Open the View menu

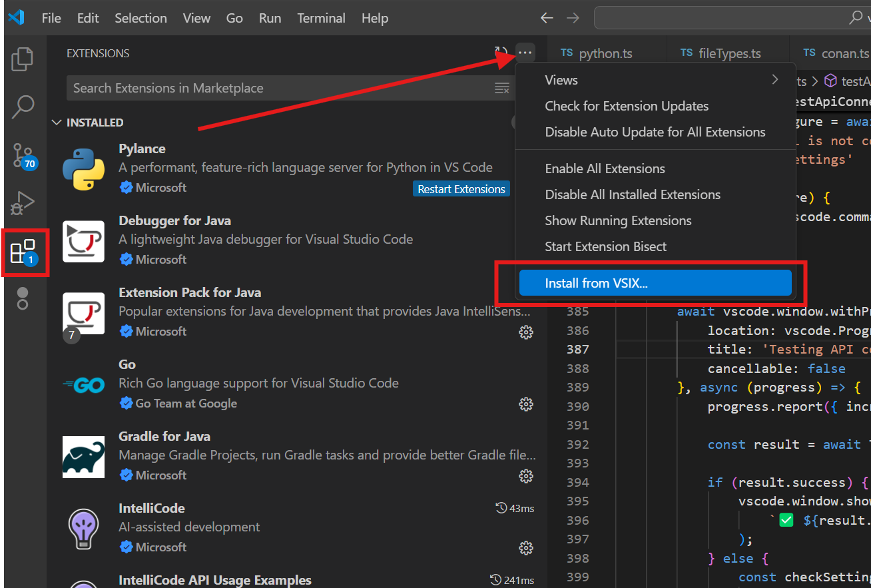point(196,18)
